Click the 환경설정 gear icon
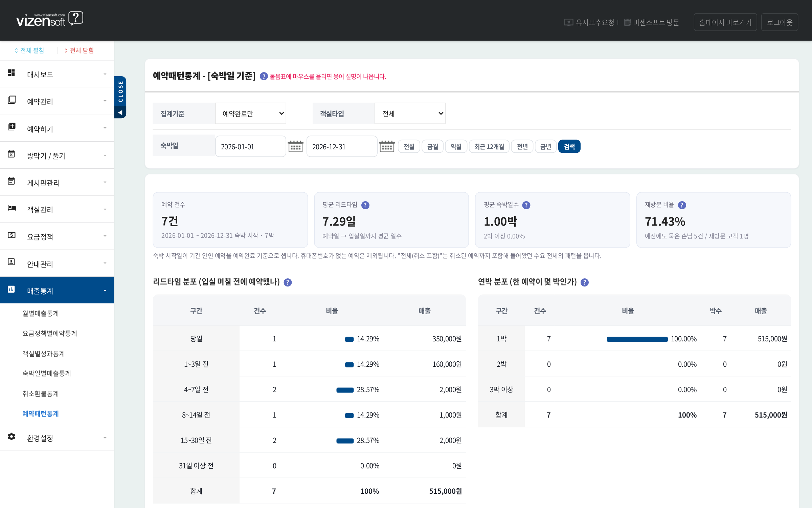 coord(12,437)
